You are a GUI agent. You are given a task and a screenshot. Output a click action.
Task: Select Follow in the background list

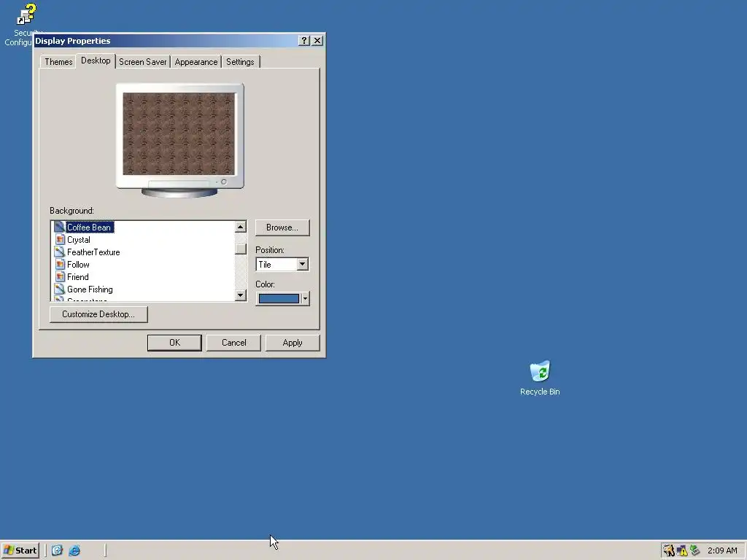tap(78, 264)
